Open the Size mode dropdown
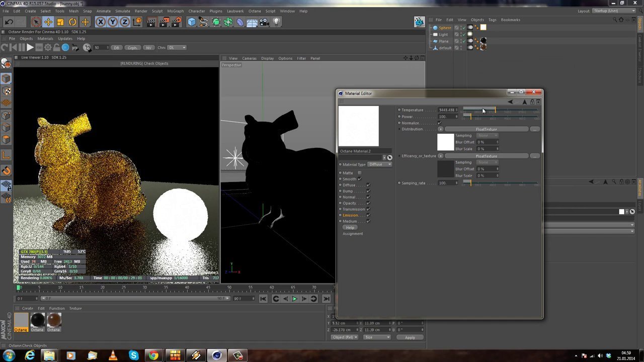 tap(377, 337)
